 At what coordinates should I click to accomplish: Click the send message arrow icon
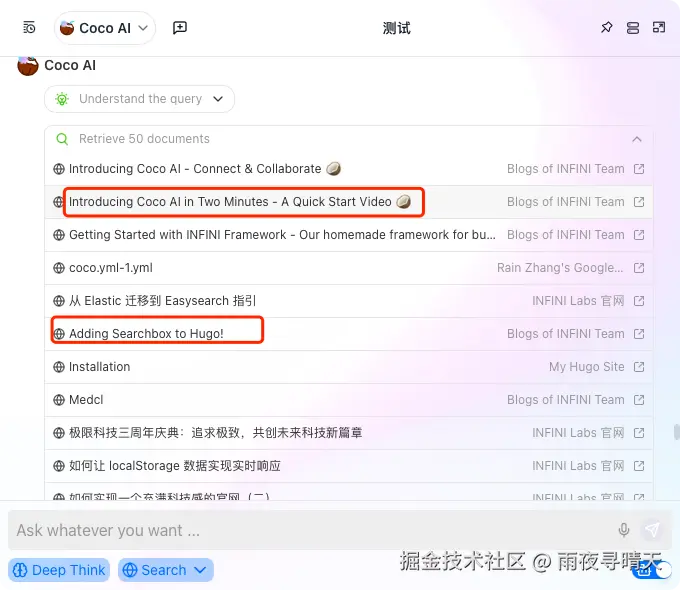(x=652, y=529)
